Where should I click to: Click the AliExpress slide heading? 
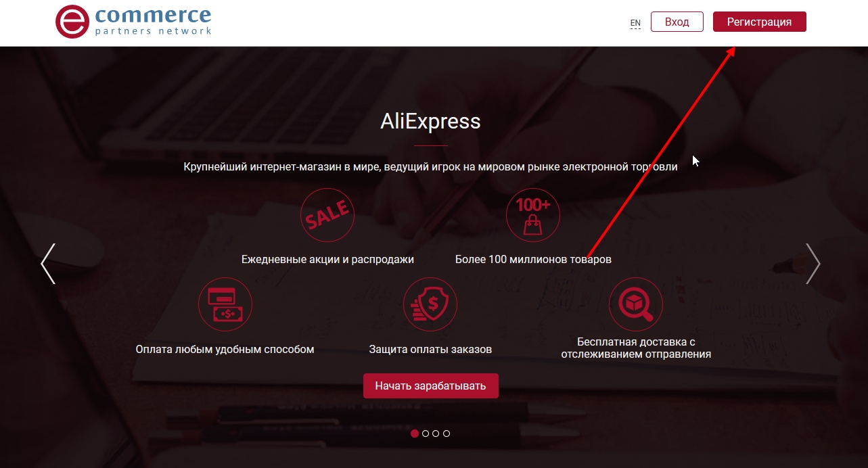pyautogui.click(x=430, y=121)
